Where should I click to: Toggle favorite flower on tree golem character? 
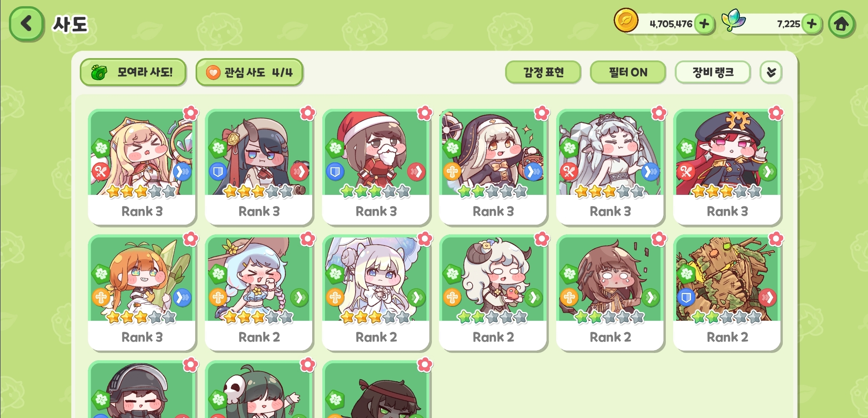(x=776, y=239)
